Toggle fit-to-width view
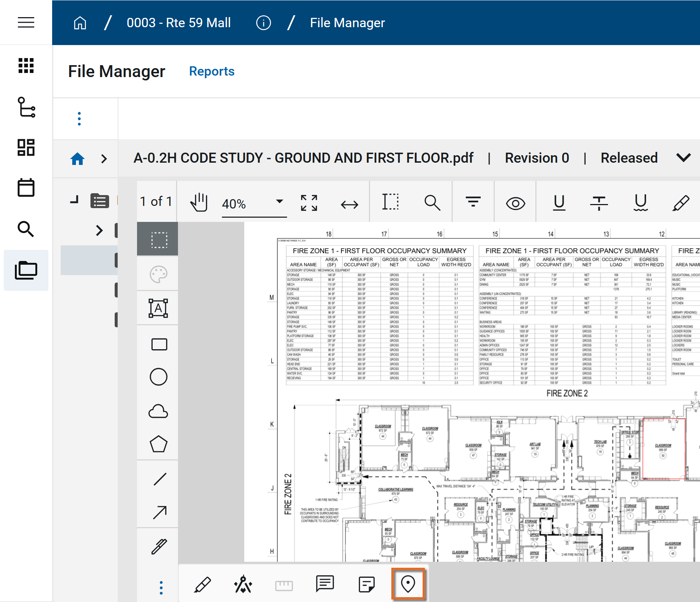 (349, 204)
